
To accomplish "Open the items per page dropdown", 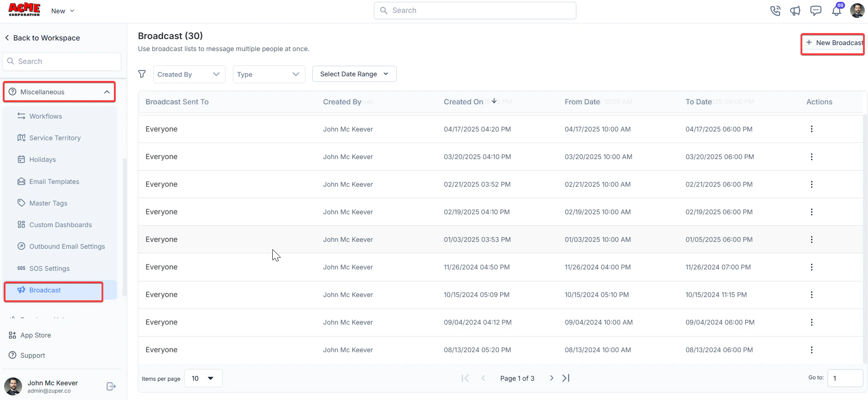I will pyautogui.click(x=203, y=378).
